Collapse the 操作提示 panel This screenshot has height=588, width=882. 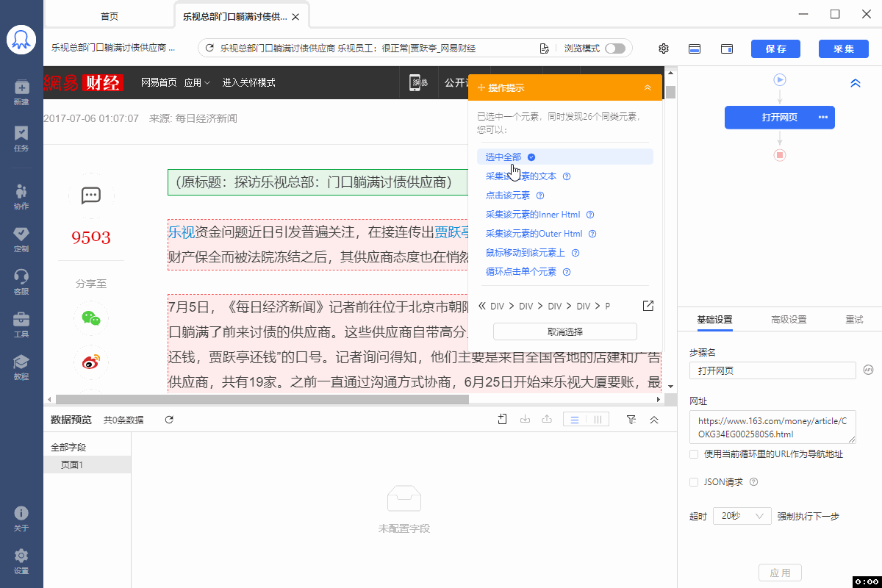(x=648, y=87)
